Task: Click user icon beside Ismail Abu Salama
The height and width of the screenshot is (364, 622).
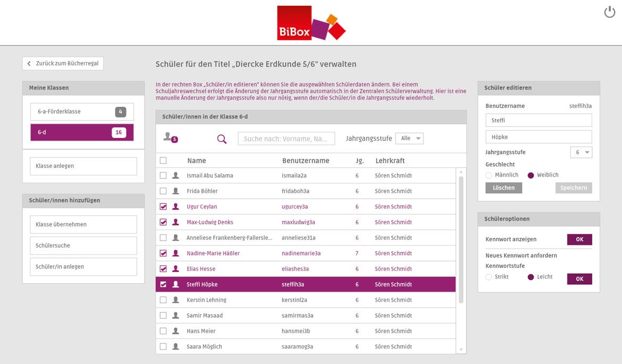Action: (x=175, y=176)
